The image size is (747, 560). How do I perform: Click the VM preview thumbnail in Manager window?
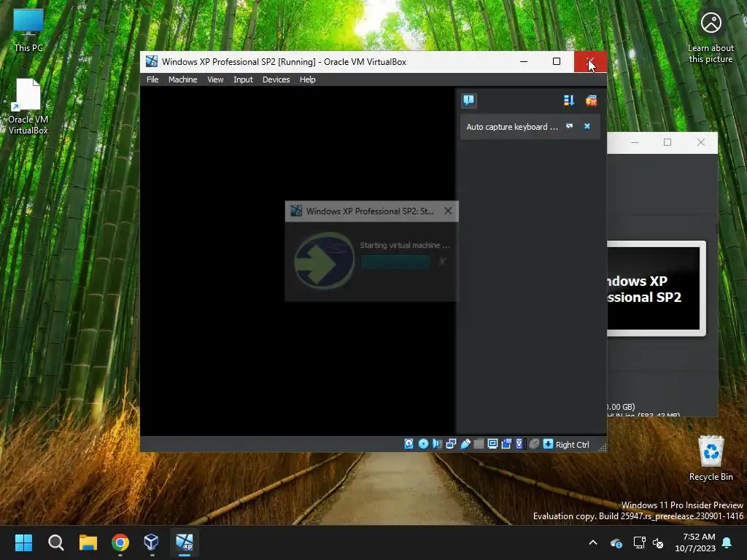[656, 288]
